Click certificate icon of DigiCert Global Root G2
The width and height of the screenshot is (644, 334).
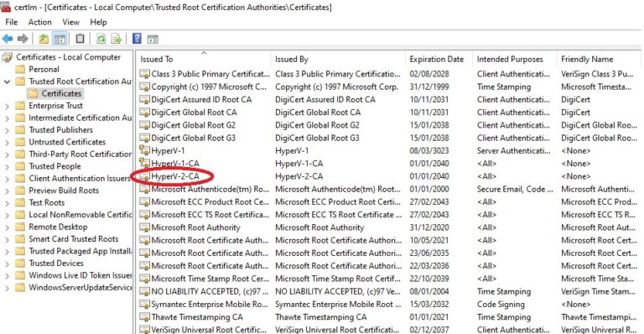[144, 125]
